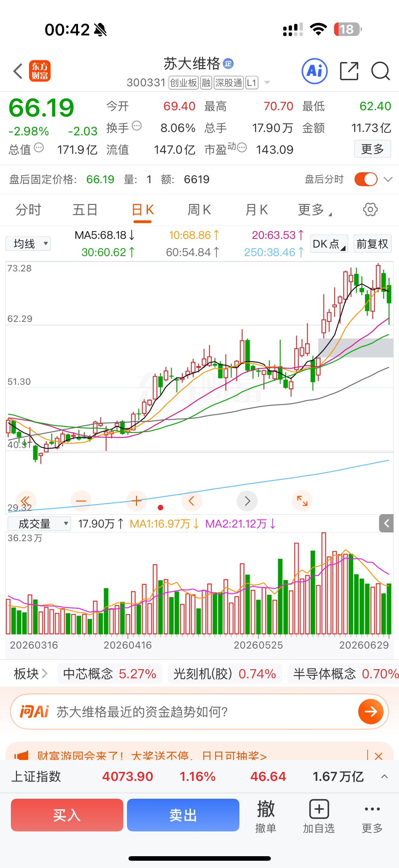Zoom in chart with plus button

coord(136,501)
